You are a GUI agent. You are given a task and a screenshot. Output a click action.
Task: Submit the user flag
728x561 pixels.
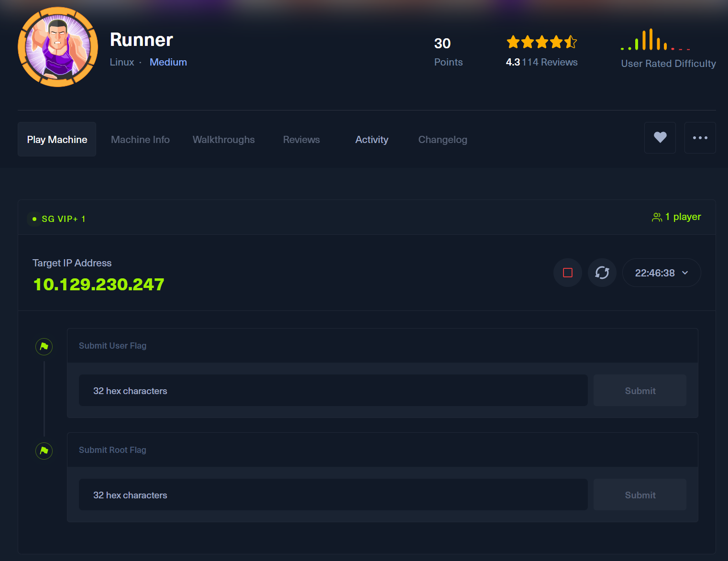pyautogui.click(x=640, y=390)
